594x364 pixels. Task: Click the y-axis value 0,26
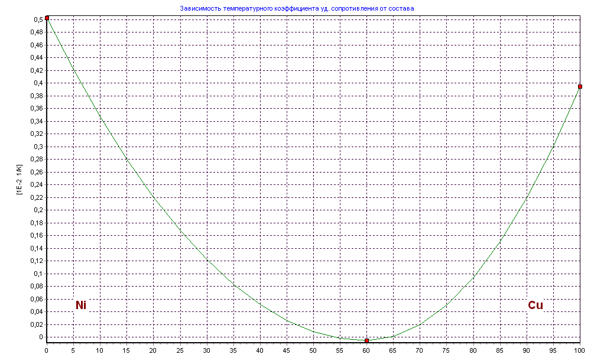[x=37, y=172]
